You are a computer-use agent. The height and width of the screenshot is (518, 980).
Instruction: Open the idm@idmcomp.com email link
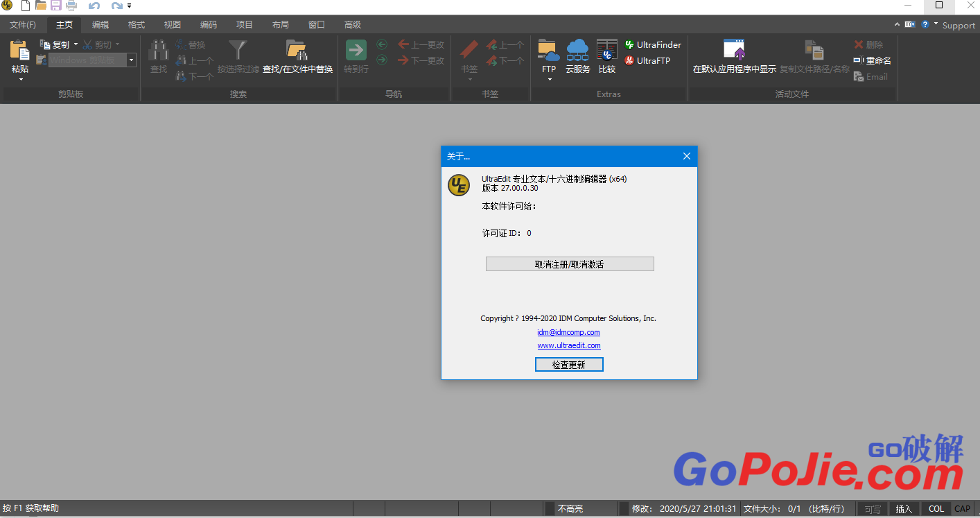coord(568,332)
